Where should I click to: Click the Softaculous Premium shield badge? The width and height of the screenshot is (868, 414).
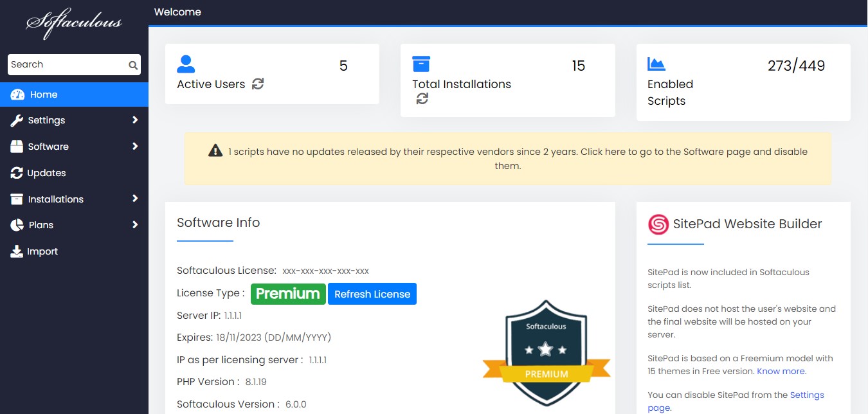point(546,350)
